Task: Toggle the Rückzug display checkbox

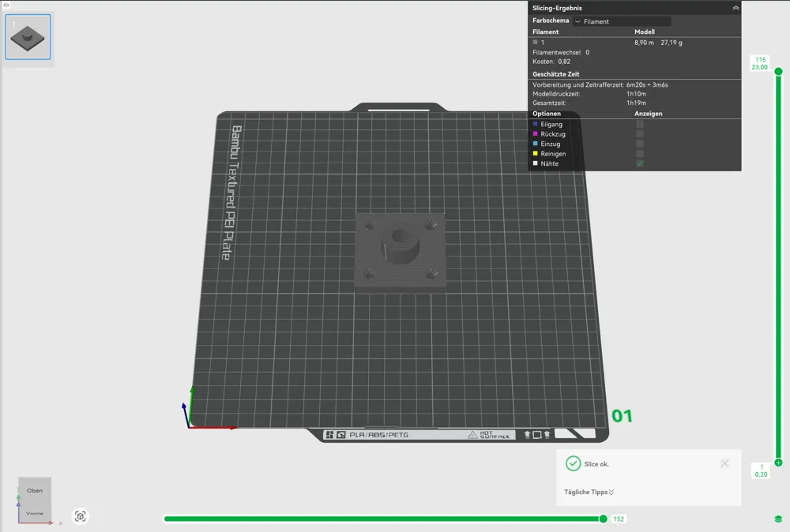Action: point(640,134)
